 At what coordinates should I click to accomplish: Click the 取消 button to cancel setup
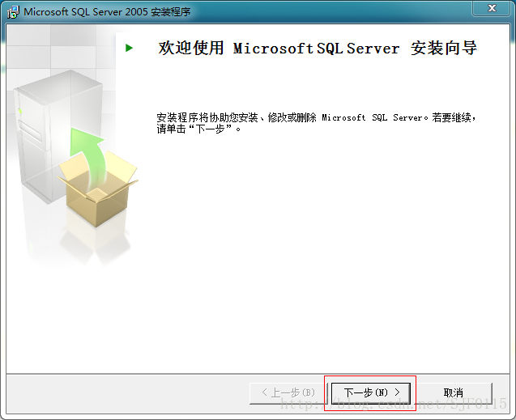point(454,392)
